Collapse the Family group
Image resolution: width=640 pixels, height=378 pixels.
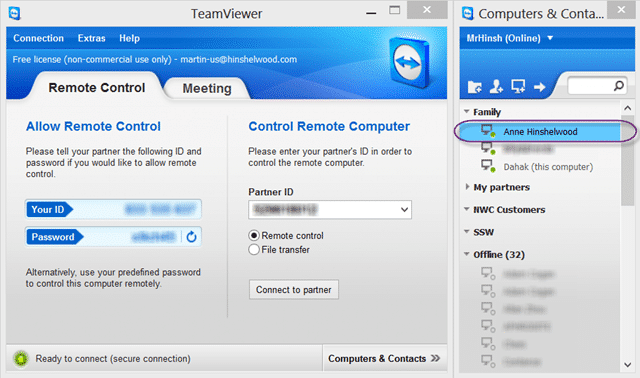pyautogui.click(x=467, y=111)
